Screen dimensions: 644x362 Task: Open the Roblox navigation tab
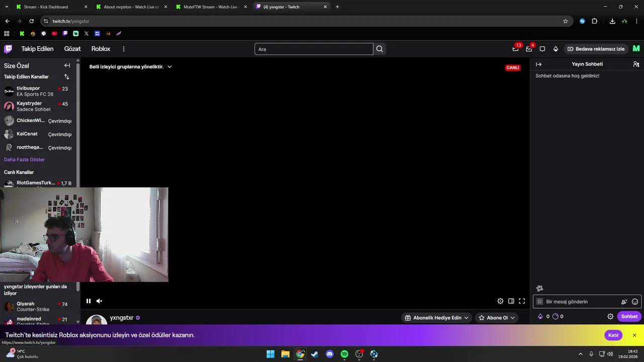tap(101, 49)
